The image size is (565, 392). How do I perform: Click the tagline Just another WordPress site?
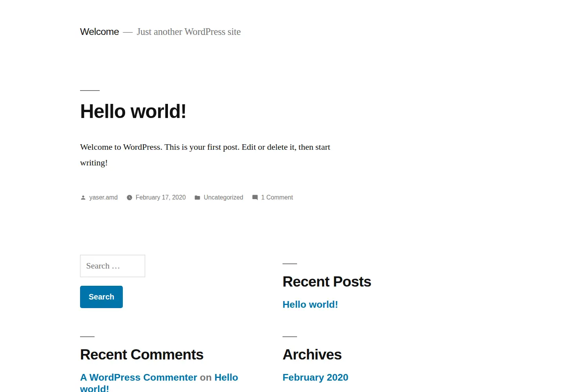click(189, 32)
